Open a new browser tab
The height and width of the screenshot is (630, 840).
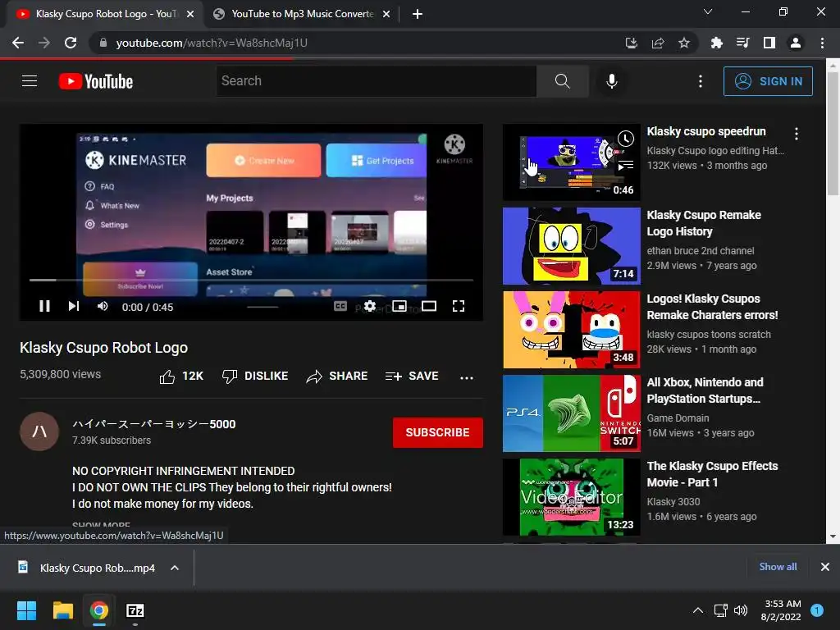click(x=418, y=14)
